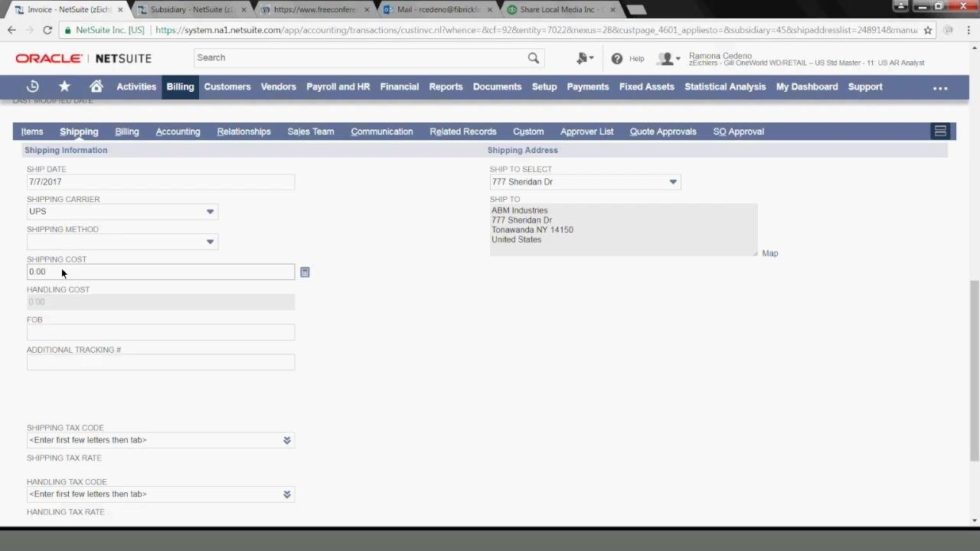Click the subtab layout toggle icon
Screen dimensions: 980x551
click(940, 132)
